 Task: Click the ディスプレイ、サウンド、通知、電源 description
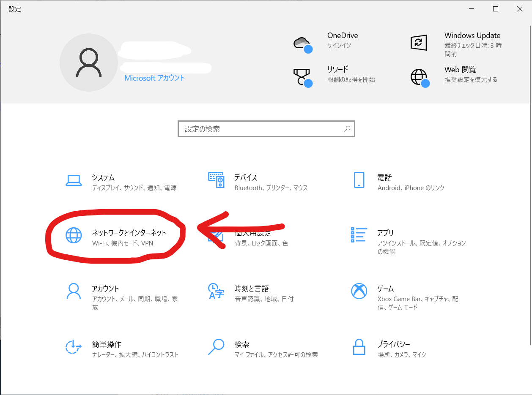134,188
